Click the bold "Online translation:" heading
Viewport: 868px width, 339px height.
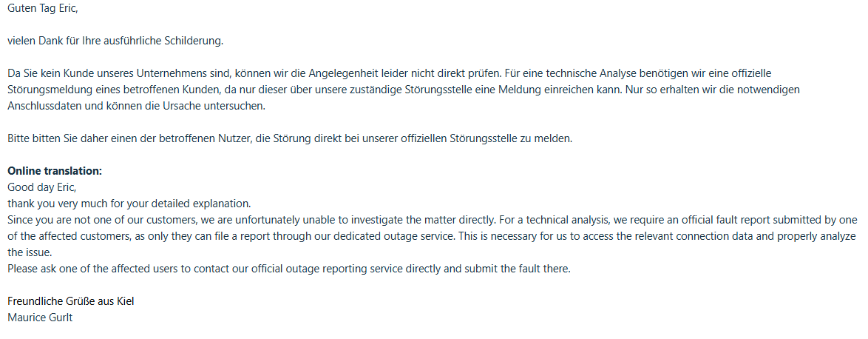click(x=55, y=171)
